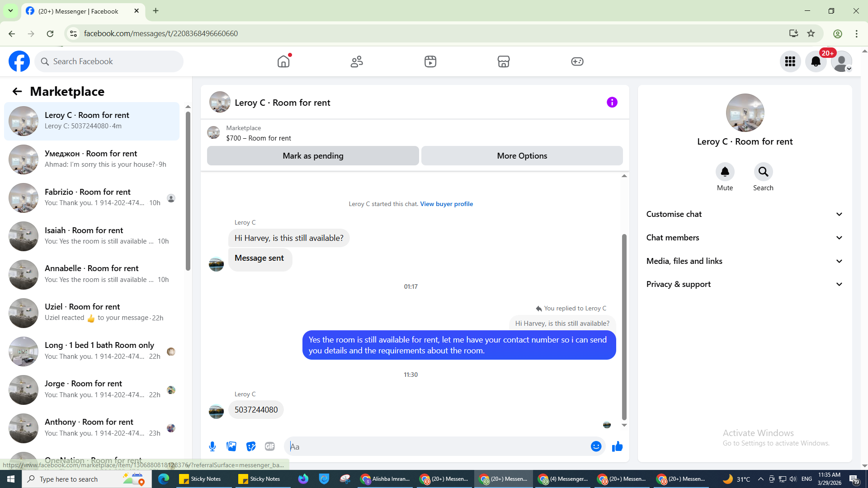Choose a sticker icon
Screen dimensions: 868x488
251,447
